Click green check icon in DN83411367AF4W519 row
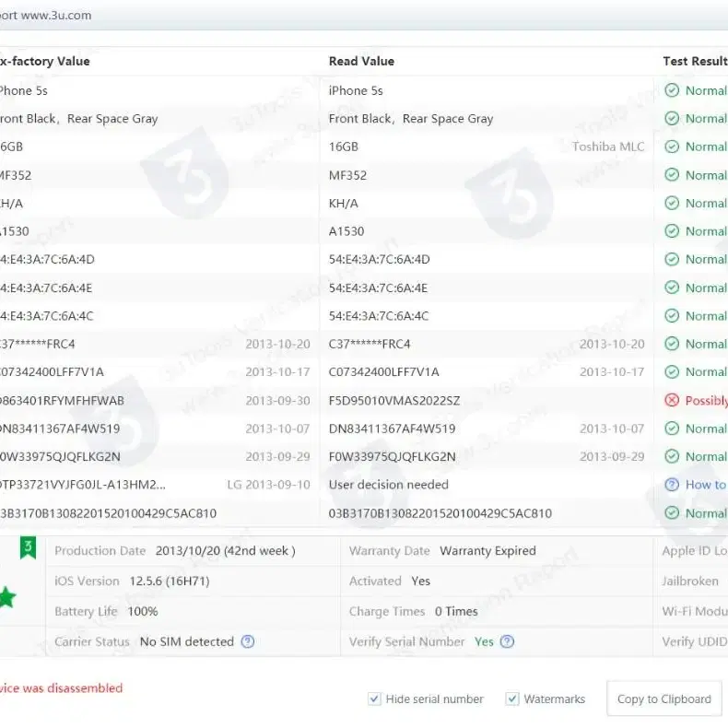This screenshot has height=728, width=728. click(x=672, y=429)
